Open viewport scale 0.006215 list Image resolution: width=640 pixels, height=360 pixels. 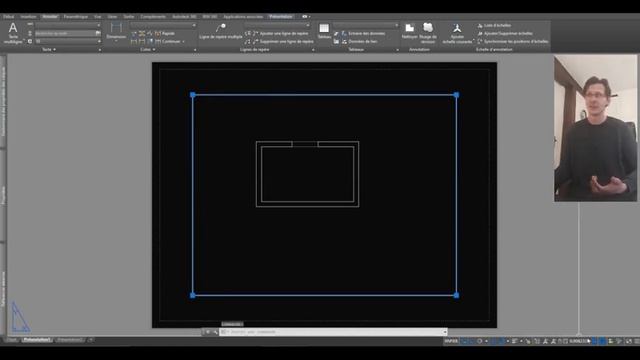pos(579,341)
